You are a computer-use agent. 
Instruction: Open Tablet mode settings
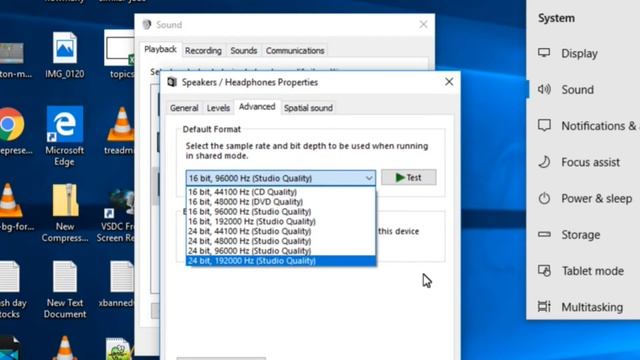pos(593,271)
